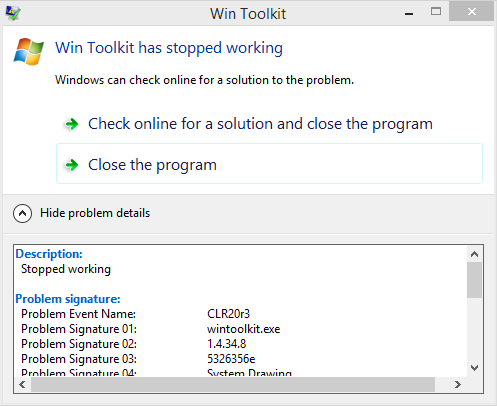Click the horizontal scroll right arrow
Viewport: 497px width, 406px height.
point(458,384)
